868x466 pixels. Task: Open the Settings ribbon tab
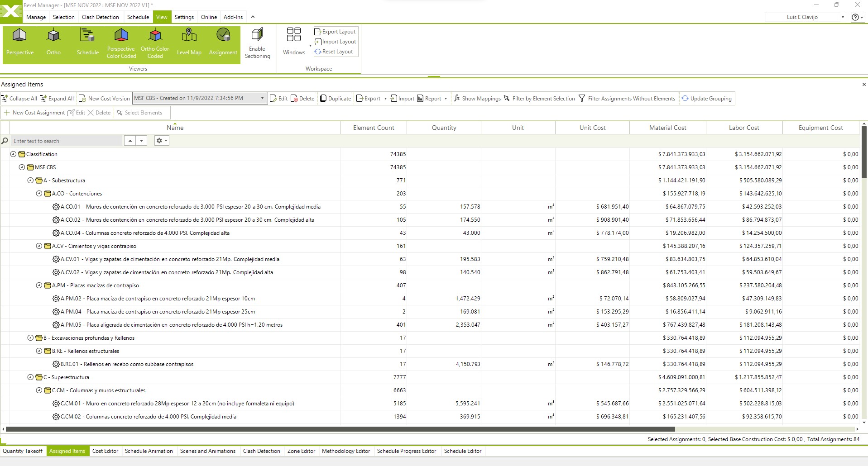coord(184,17)
